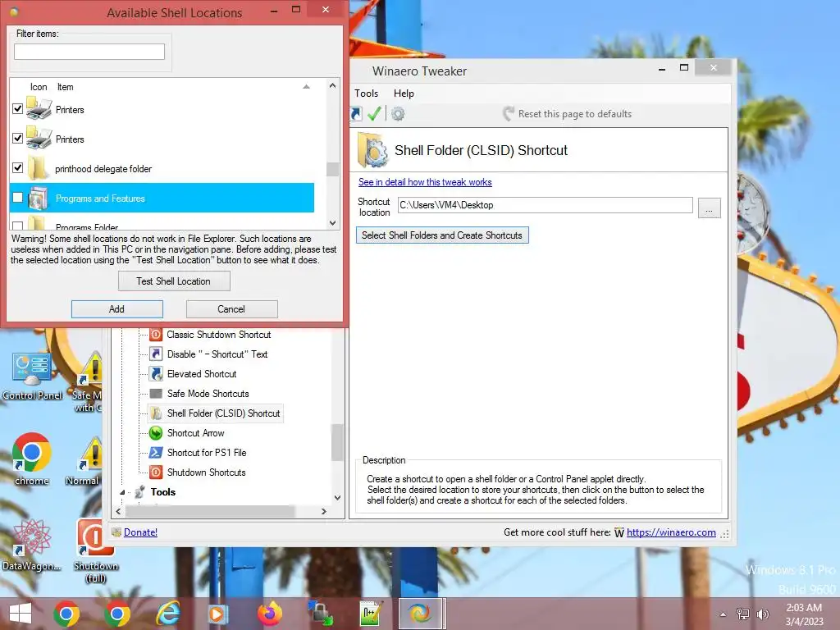Open the DataWagon desktop shortcut
The image size is (840, 630).
(32, 545)
